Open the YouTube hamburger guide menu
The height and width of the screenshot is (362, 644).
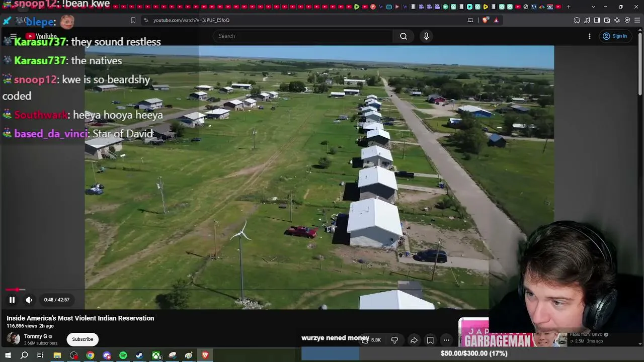14,36
